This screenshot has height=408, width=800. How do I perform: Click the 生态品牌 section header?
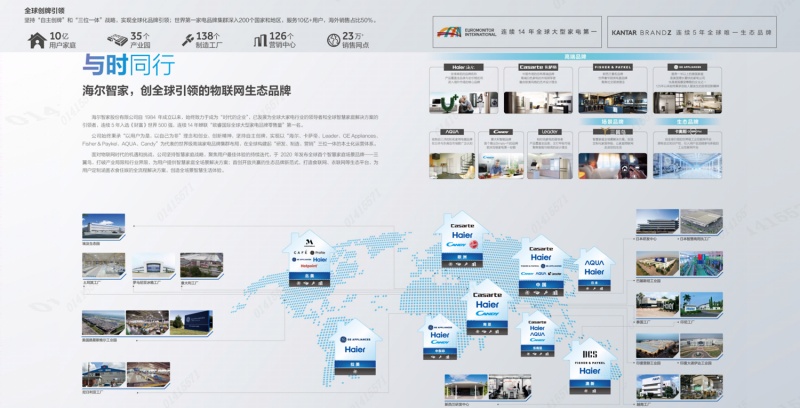(x=687, y=122)
